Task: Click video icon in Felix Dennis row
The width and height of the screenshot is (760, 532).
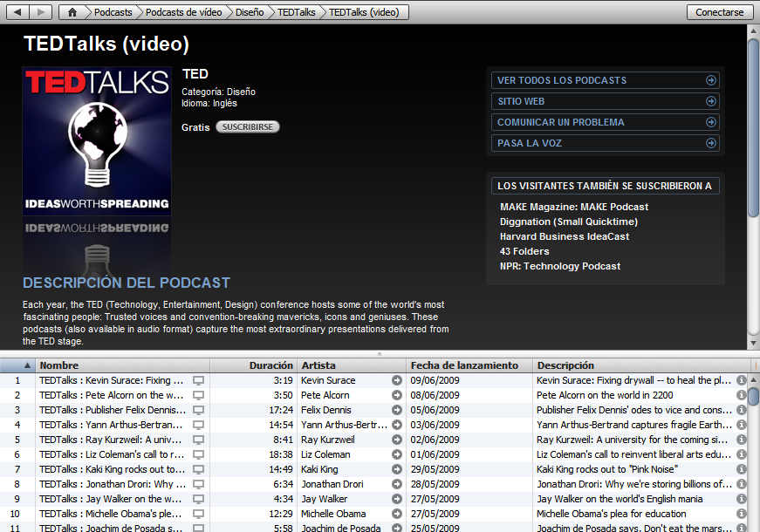Action: point(198,411)
